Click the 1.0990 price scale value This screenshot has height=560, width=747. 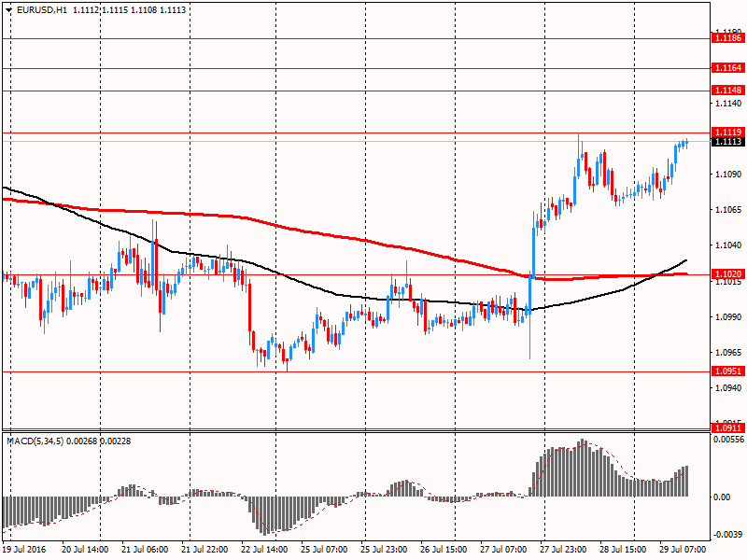point(728,316)
